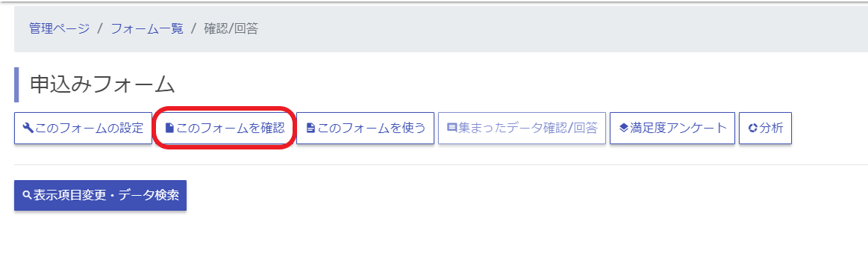Click the wrench icon for form settings
The height and width of the screenshot is (278, 868).
(28, 129)
